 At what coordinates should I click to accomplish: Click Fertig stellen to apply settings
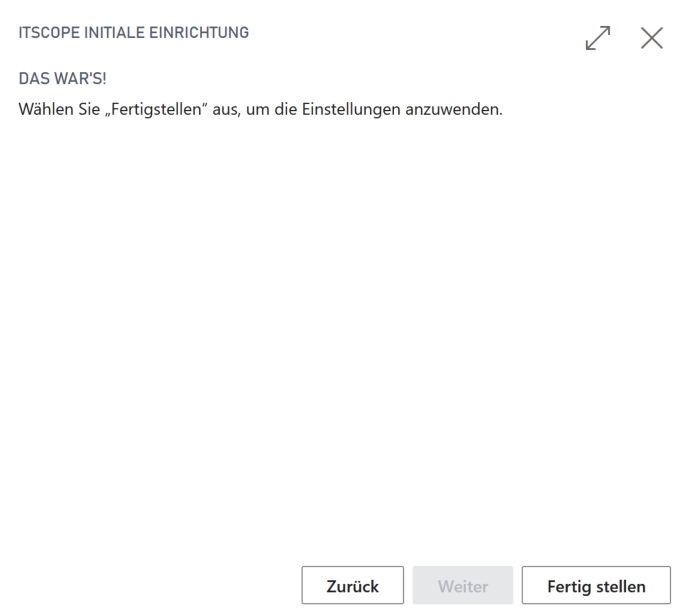(x=596, y=586)
